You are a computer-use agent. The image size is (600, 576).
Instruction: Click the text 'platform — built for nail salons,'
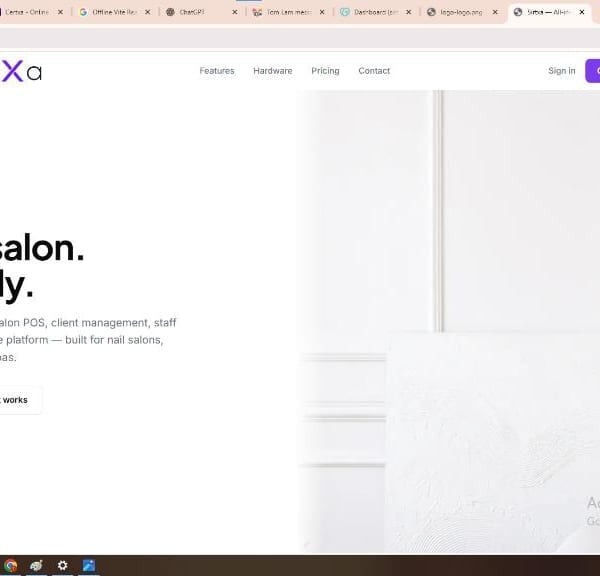click(x=85, y=340)
